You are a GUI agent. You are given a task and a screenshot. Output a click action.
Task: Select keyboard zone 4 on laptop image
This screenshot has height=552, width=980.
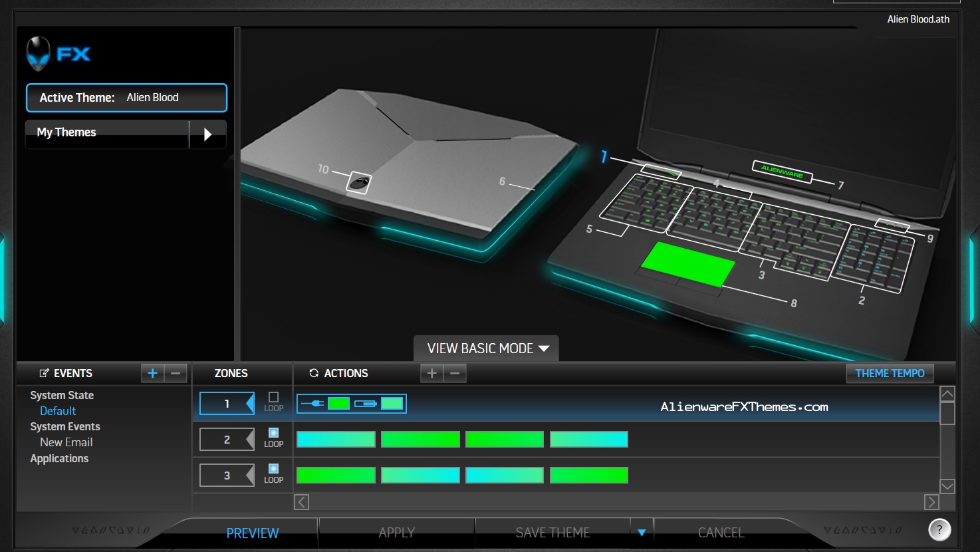click(715, 218)
